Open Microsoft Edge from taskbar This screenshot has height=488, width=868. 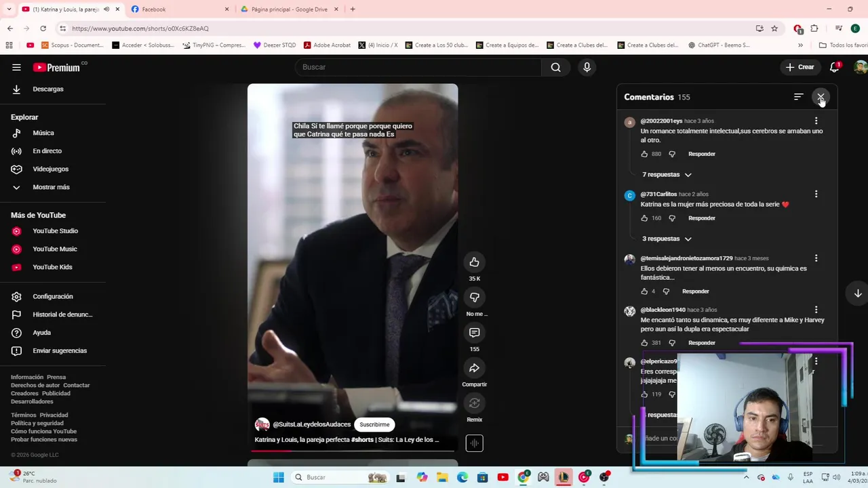[462, 477]
